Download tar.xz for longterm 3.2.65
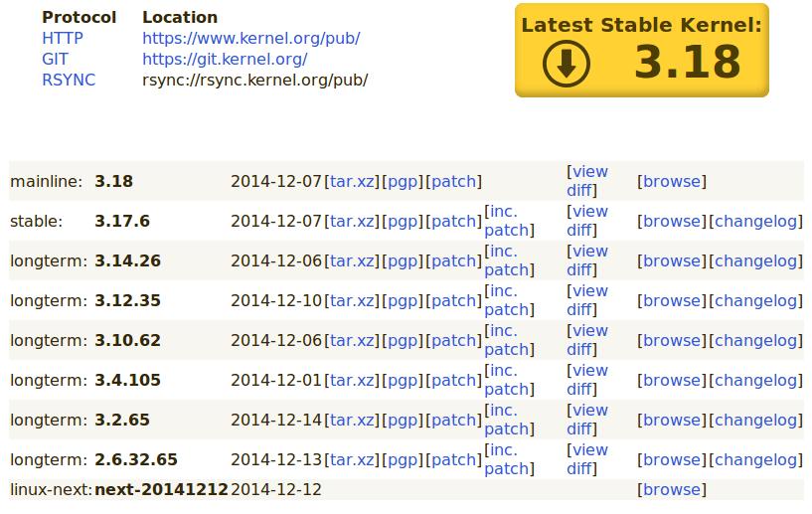This screenshot has height=514, width=812. coord(352,421)
